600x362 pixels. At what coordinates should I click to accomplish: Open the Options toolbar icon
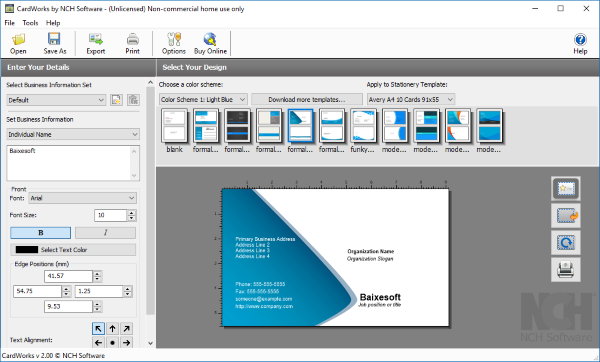tap(174, 44)
